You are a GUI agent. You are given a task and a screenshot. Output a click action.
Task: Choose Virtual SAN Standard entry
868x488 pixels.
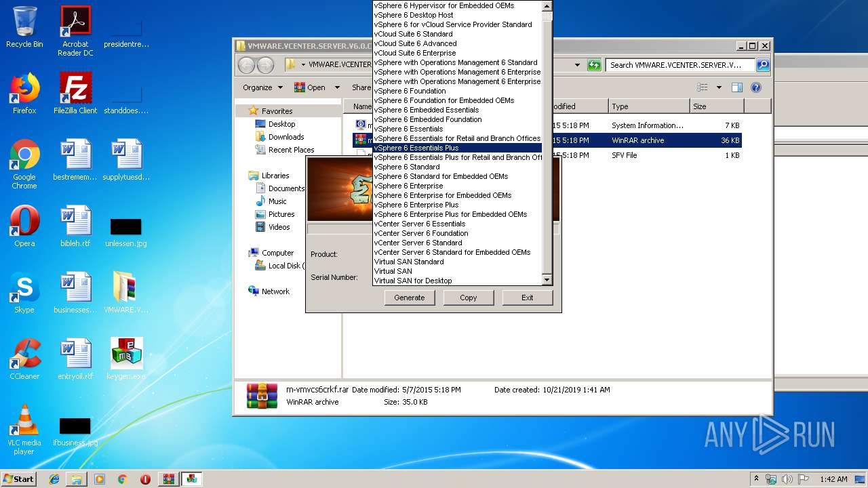458,262
